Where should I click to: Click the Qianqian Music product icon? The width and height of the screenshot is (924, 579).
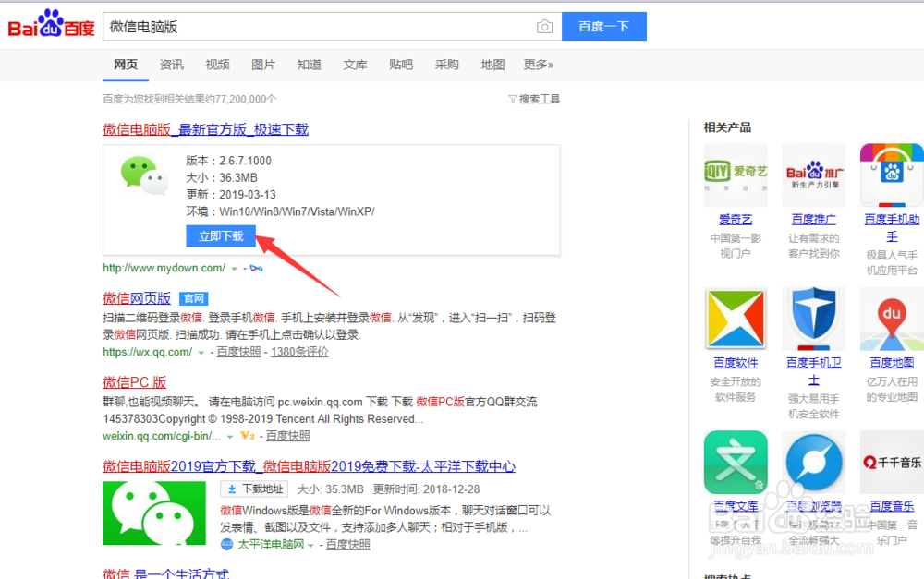click(892, 463)
